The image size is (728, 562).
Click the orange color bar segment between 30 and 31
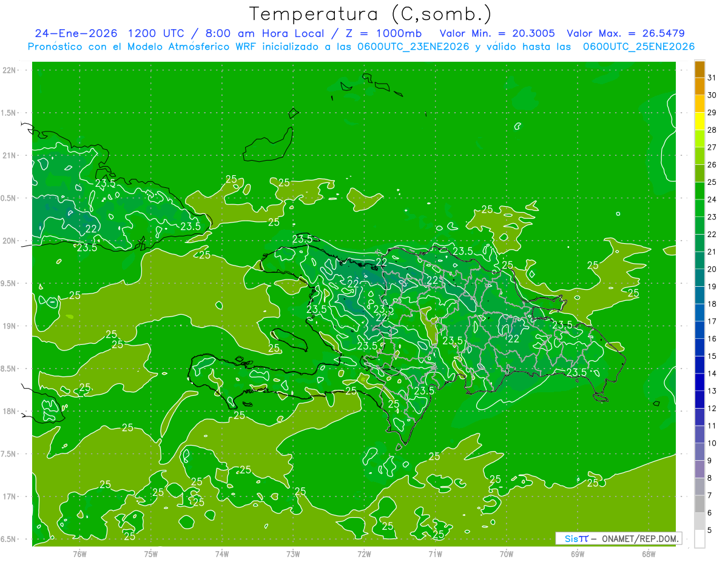pyautogui.click(x=699, y=87)
